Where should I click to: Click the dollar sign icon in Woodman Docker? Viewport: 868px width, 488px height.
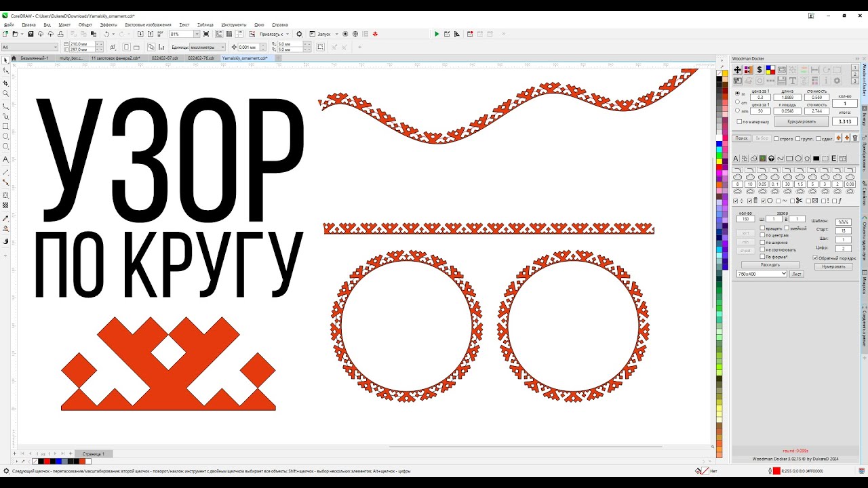coord(759,70)
